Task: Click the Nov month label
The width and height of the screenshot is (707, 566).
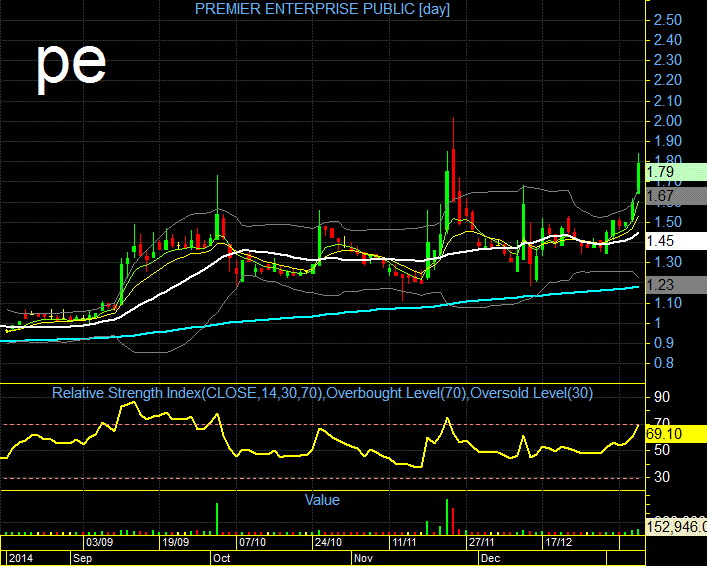Action: [x=363, y=558]
